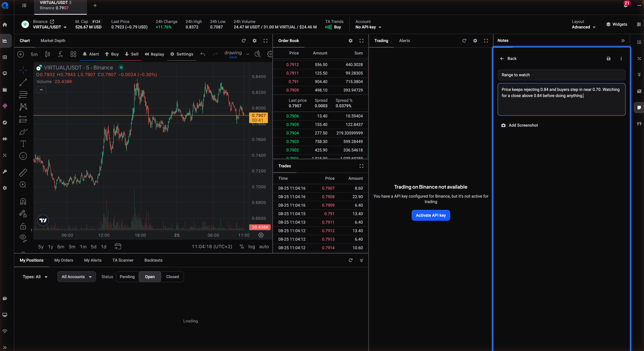Expand Chart panel to fullscreen
This screenshot has width=644, height=351.
click(x=265, y=41)
